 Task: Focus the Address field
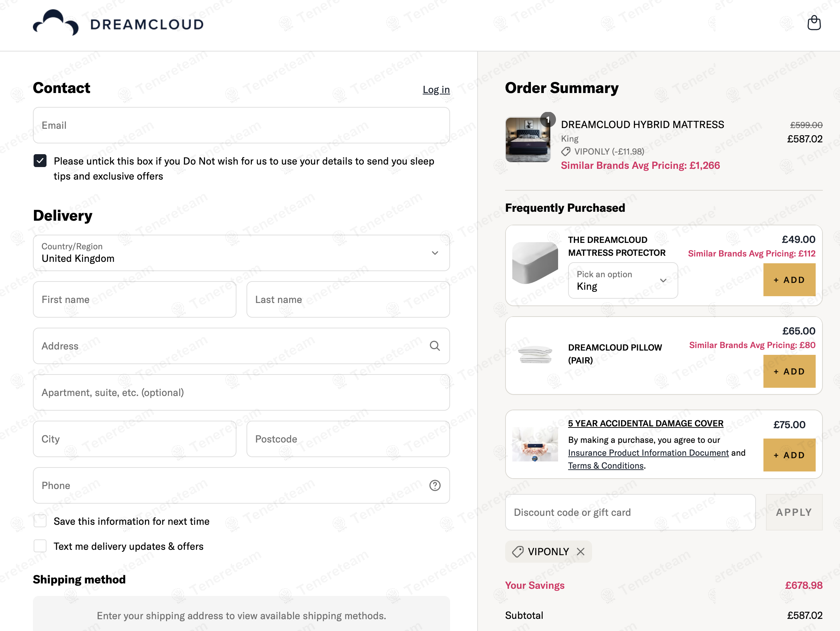241,346
